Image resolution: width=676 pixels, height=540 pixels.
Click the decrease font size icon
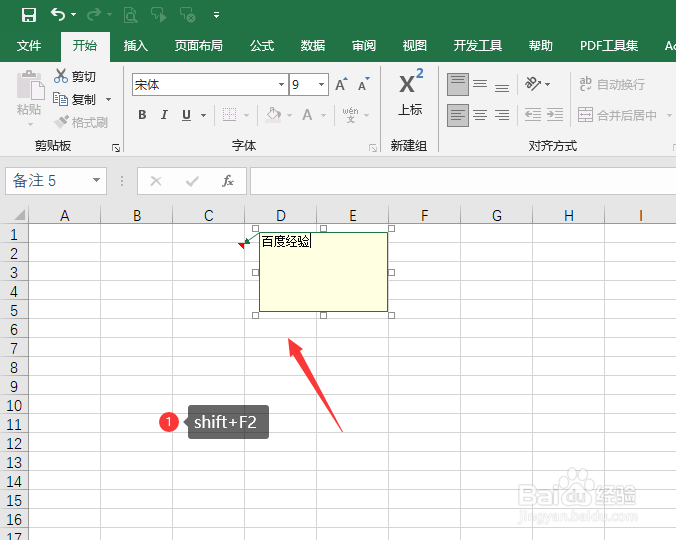364,84
